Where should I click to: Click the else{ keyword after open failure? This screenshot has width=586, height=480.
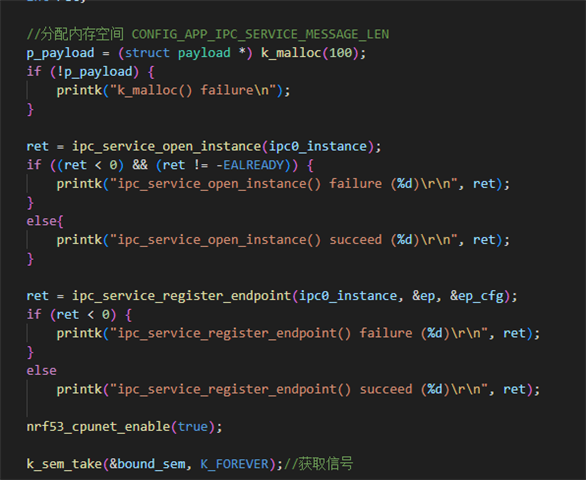pyautogui.click(x=45, y=221)
